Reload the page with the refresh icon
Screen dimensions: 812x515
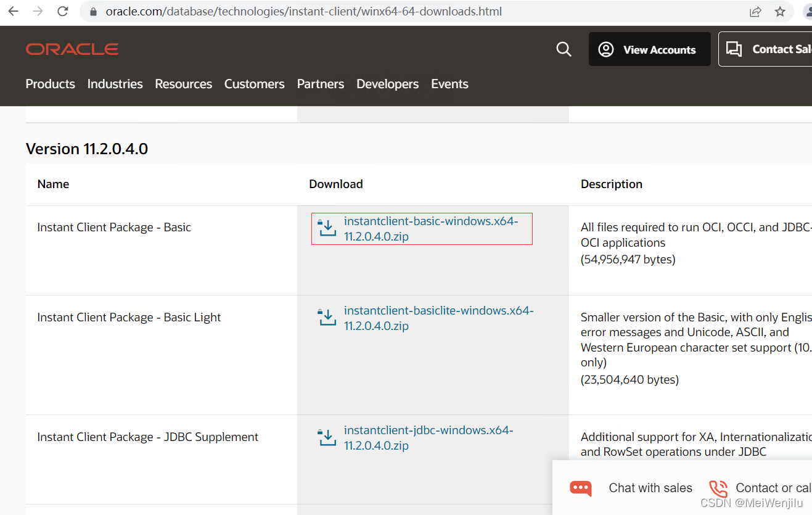[x=62, y=11]
